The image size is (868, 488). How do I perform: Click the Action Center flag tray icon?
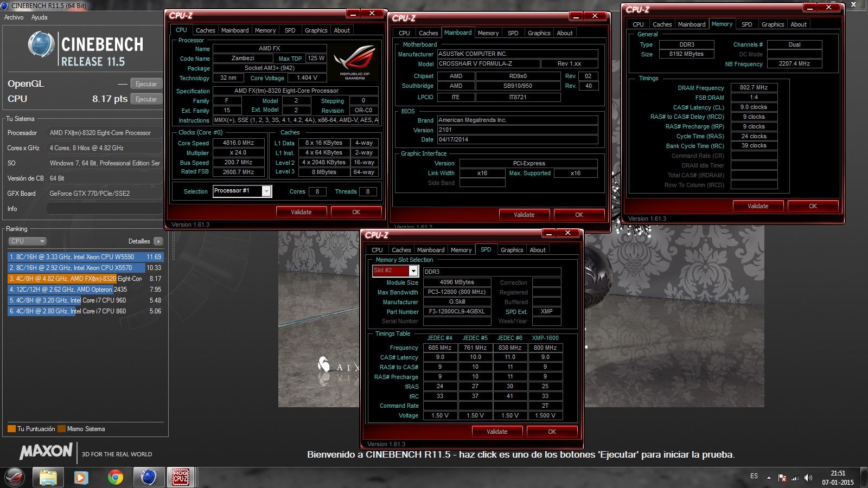coord(782,478)
